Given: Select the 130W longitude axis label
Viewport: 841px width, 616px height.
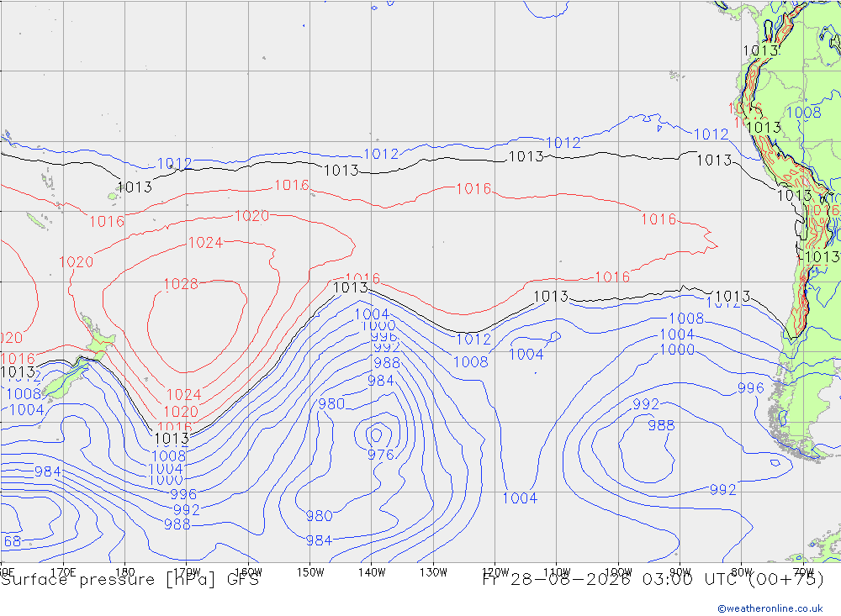Looking at the screenshot, I should 433,572.
